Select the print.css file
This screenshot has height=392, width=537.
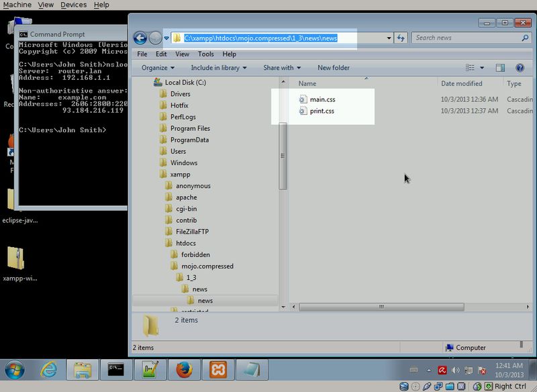pos(322,111)
